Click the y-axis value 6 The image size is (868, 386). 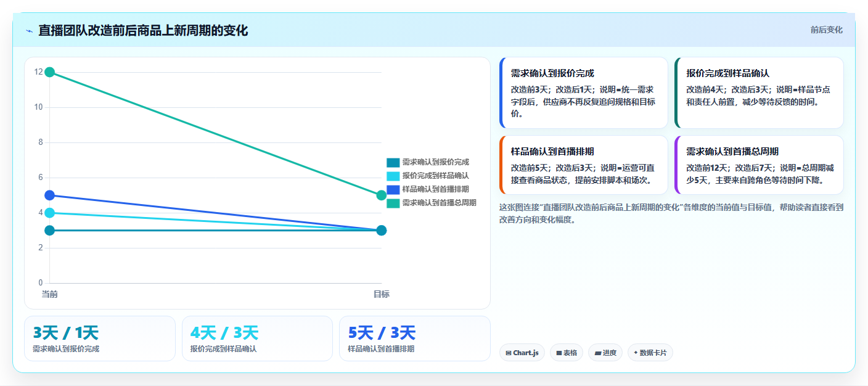41,178
